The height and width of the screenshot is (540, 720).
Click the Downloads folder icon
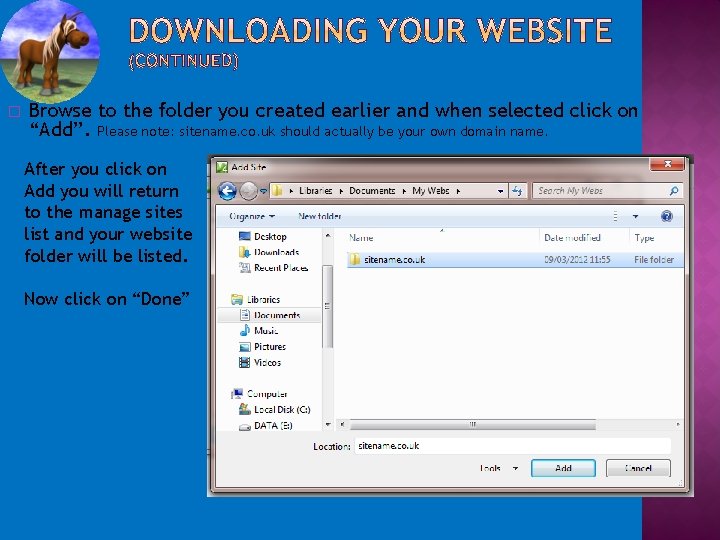(245, 252)
